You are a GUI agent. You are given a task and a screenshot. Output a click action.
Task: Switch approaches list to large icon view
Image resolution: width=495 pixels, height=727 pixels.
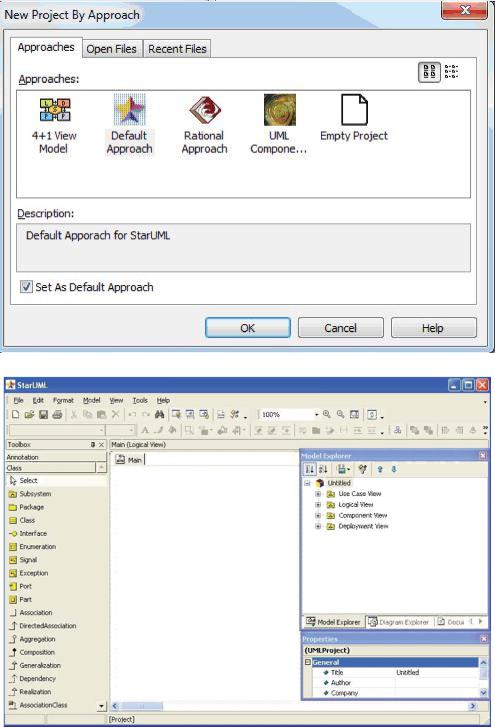click(x=429, y=72)
